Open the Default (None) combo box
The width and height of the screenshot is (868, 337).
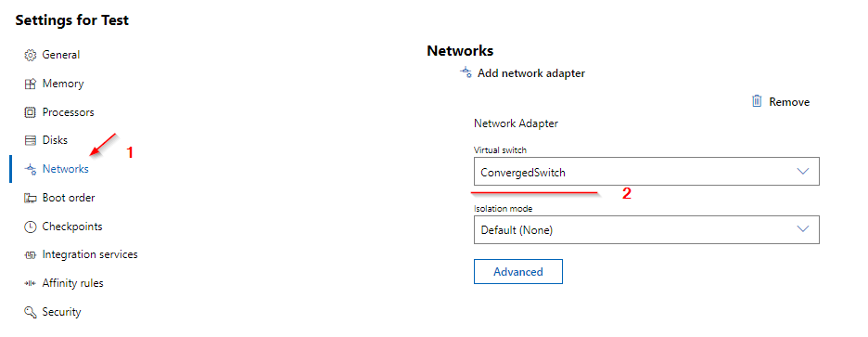(x=646, y=229)
